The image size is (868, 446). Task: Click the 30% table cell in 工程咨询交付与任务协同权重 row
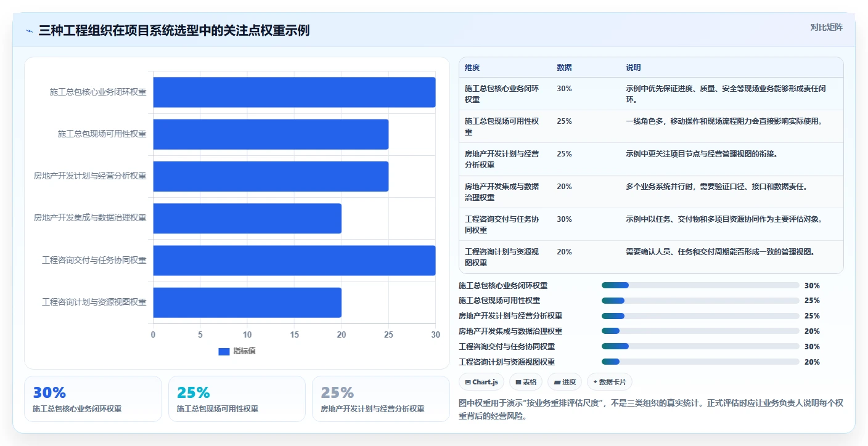(564, 219)
